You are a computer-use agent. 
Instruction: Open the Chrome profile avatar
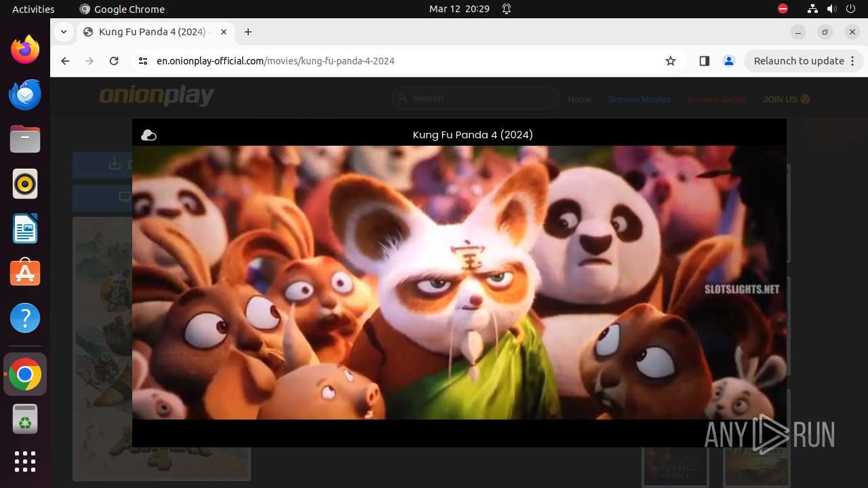click(x=729, y=61)
